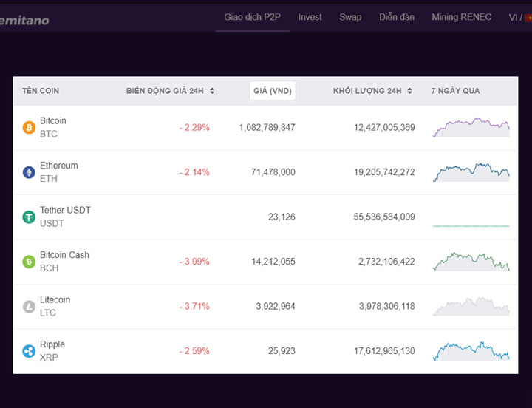Click the Bitcoin orange coin icon
Viewport: 532px width, 408px height.
coord(29,128)
